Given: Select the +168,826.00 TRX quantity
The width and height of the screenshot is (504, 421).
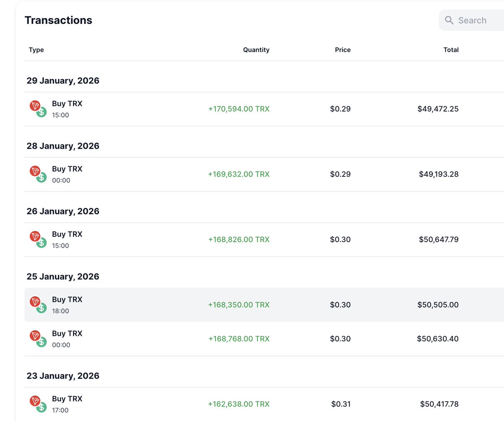Looking at the screenshot, I should 239,240.
